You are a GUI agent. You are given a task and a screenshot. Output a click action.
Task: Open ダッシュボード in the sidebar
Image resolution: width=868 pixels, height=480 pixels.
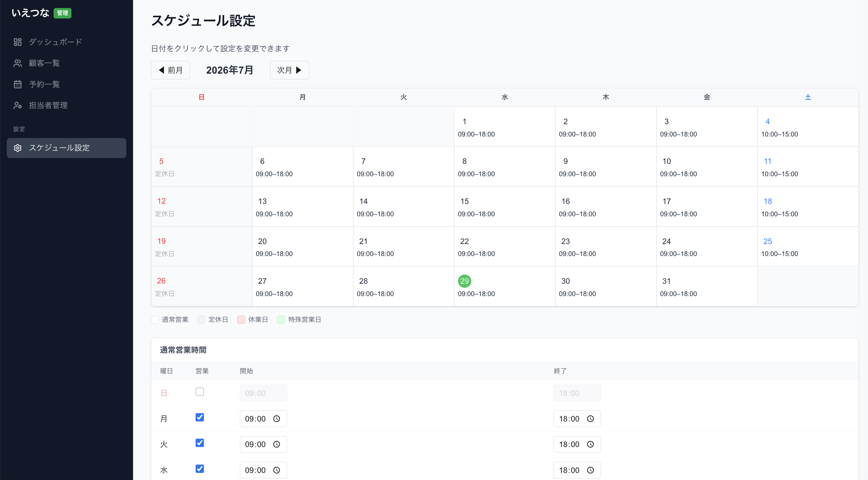67,42
